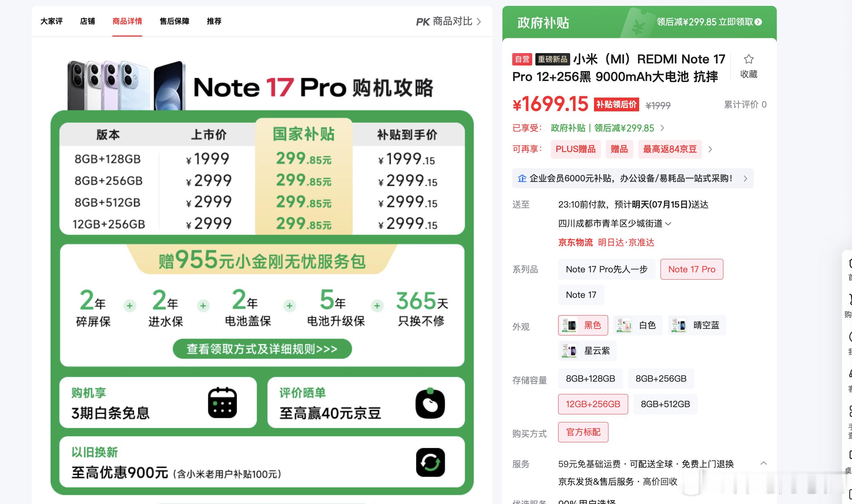Click the blue 企 enterprise icon
852x504 pixels.
(x=522, y=178)
